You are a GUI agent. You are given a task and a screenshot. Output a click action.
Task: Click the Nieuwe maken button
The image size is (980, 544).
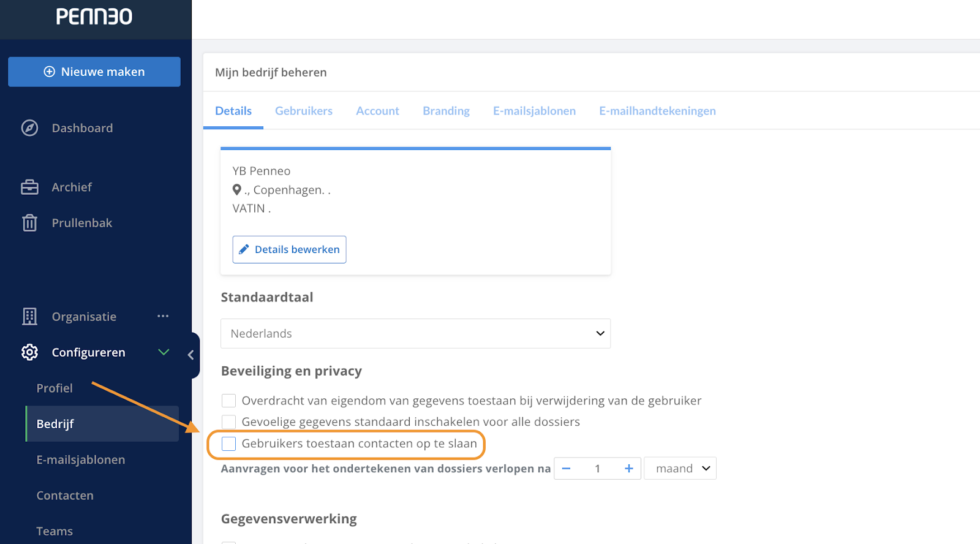click(x=94, y=72)
